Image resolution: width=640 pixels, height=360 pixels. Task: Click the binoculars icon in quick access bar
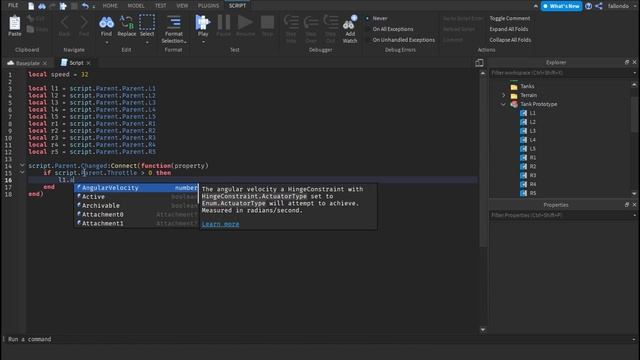[42, 6]
